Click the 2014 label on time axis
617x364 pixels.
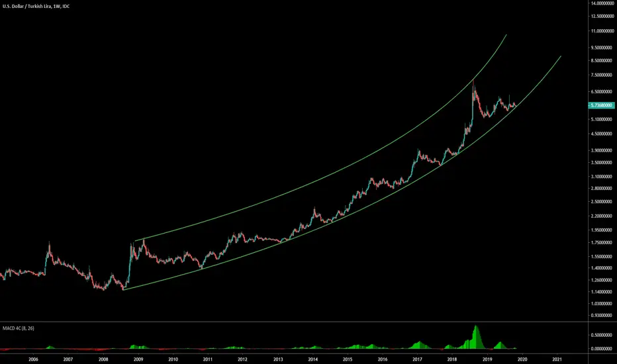click(x=313, y=359)
